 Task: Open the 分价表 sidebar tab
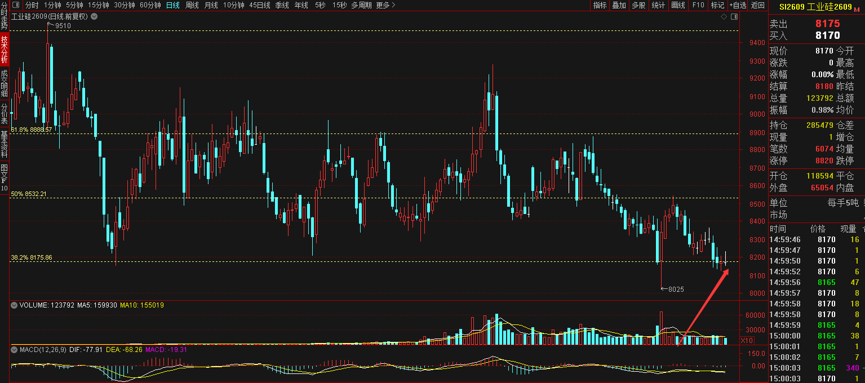coord(4,114)
